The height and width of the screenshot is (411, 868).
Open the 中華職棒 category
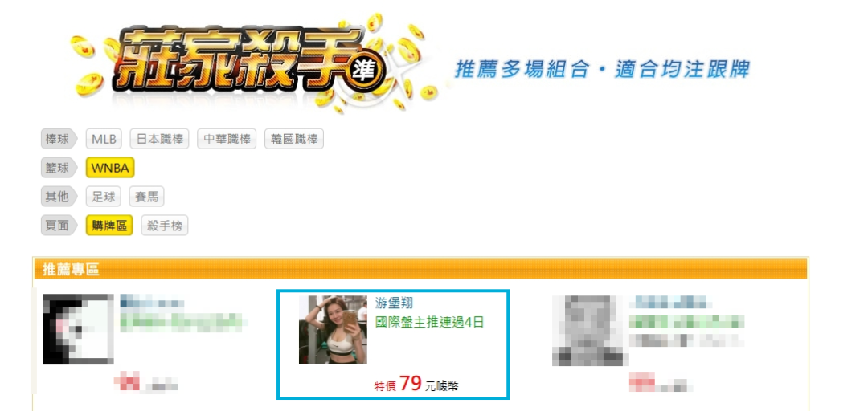[x=227, y=140]
